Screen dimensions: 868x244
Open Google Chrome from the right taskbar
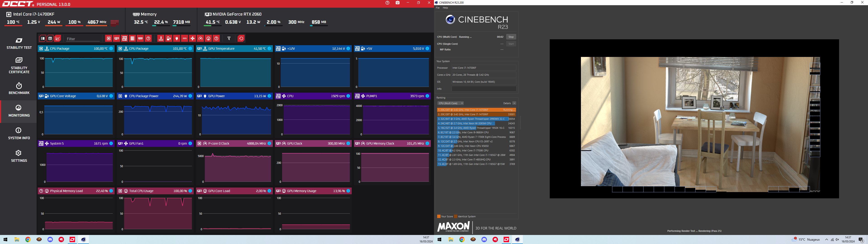[x=462, y=240]
